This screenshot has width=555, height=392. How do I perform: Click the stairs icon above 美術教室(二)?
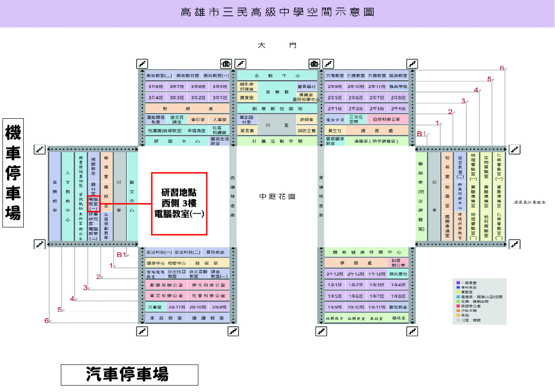coord(142,64)
